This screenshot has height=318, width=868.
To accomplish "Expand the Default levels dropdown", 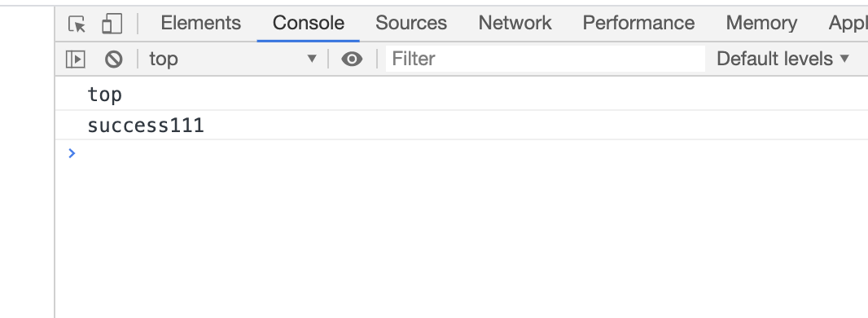I will click(783, 59).
